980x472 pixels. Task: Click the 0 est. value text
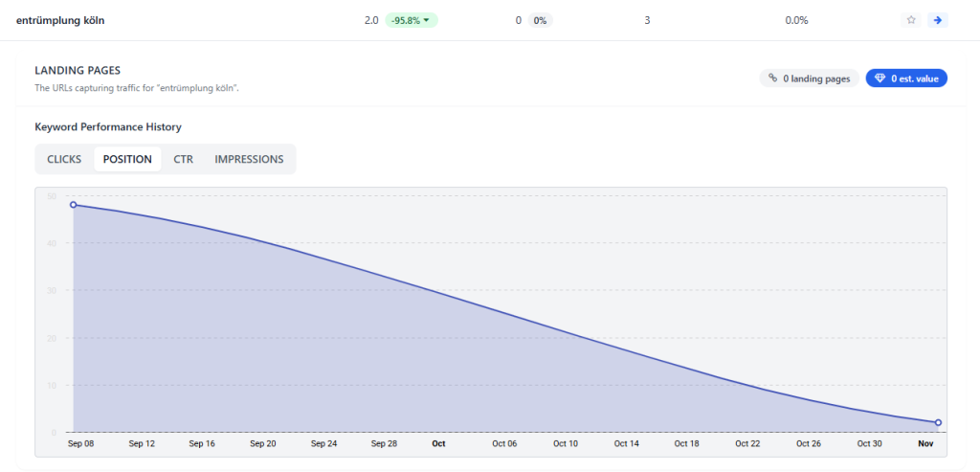click(x=914, y=79)
